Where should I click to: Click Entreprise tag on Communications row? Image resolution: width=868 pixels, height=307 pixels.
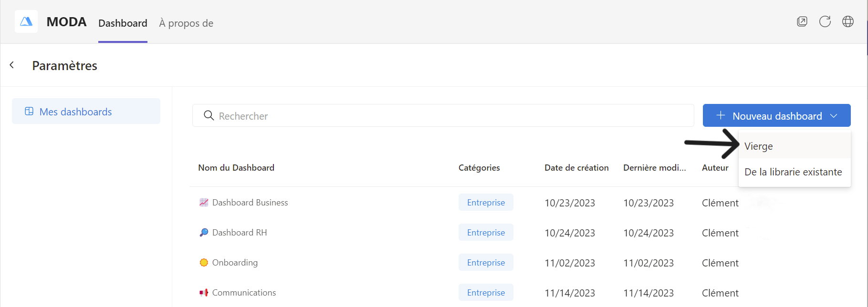pyautogui.click(x=486, y=292)
